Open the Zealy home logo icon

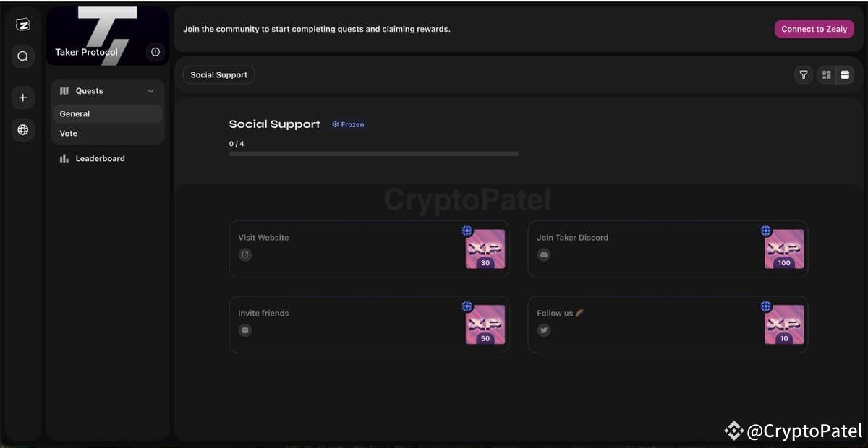click(23, 25)
